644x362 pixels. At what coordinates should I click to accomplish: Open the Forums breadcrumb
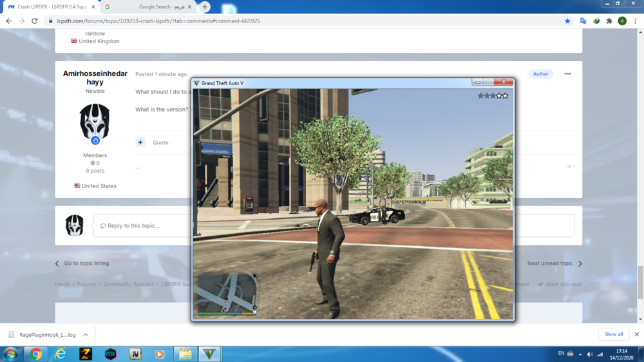click(x=86, y=284)
